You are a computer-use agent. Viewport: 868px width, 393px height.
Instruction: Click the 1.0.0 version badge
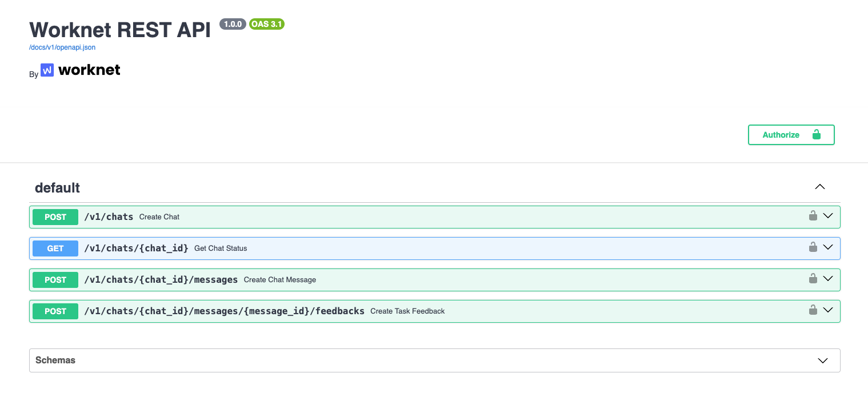(233, 24)
